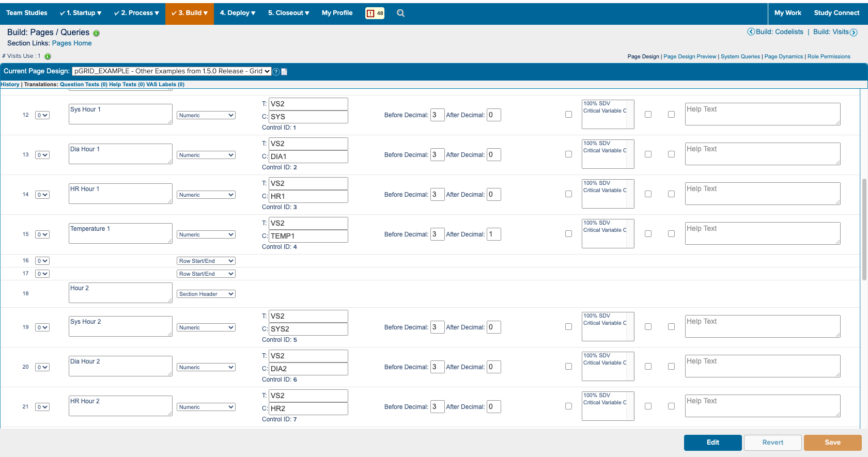This screenshot has width=868, height=457.
Task: Tick checkbox left of SDV list in Dia Hour 2 row
Action: pos(568,367)
